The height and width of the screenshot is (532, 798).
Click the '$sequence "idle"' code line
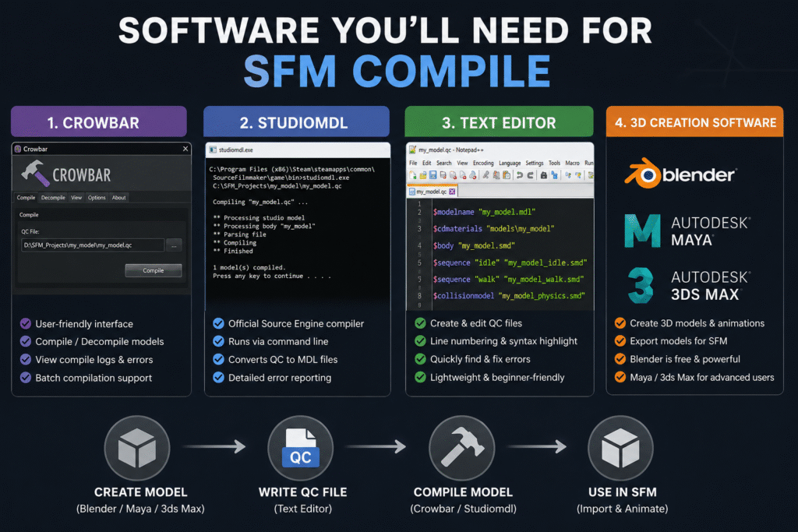pyautogui.click(x=510, y=262)
